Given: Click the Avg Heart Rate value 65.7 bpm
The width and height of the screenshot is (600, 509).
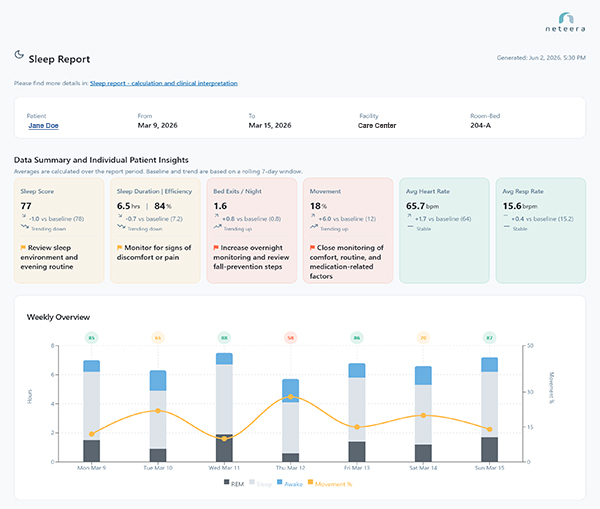Looking at the screenshot, I should tap(422, 206).
